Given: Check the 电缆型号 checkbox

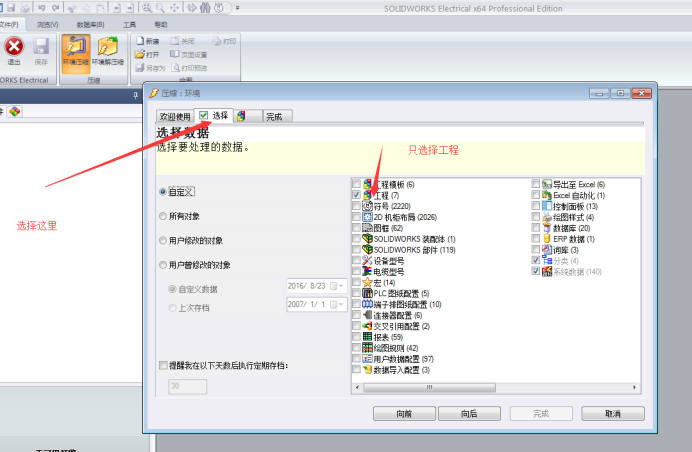Looking at the screenshot, I should [x=357, y=271].
